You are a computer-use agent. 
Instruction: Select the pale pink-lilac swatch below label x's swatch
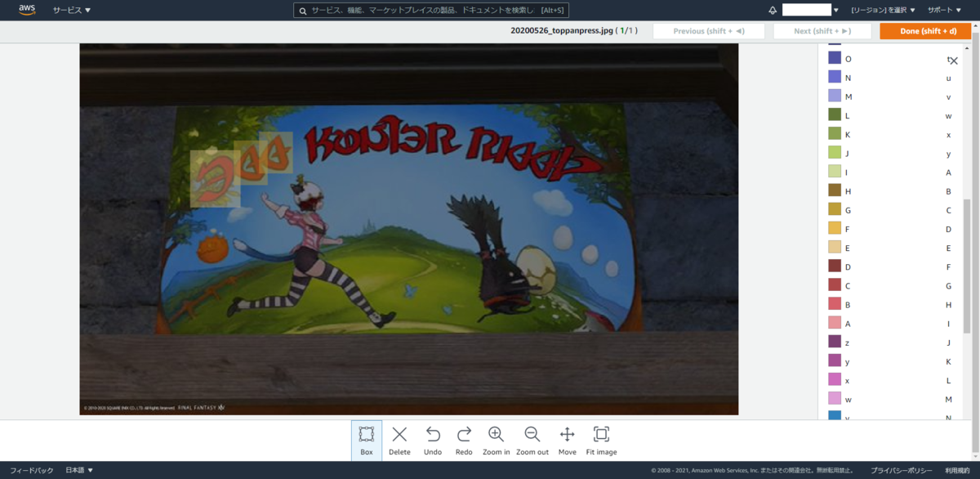click(835, 398)
